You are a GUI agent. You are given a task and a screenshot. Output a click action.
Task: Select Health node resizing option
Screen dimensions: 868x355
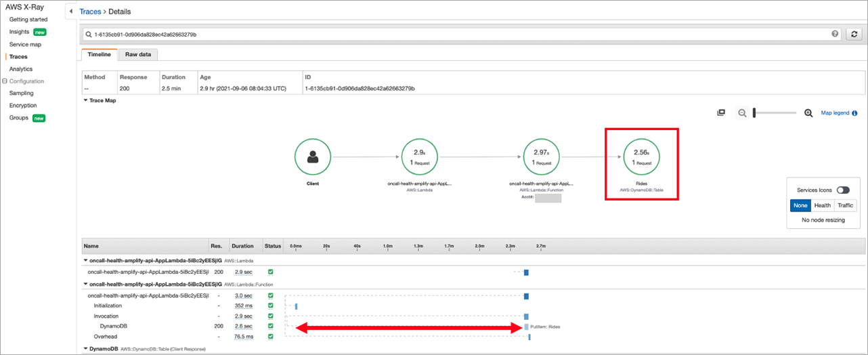click(823, 205)
